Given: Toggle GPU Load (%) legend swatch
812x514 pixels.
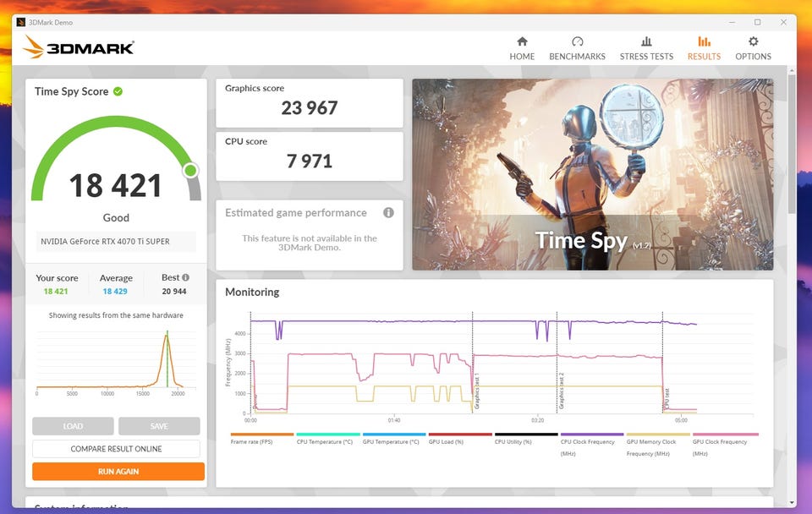Looking at the screenshot, I should pyautogui.click(x=460, y=435).
